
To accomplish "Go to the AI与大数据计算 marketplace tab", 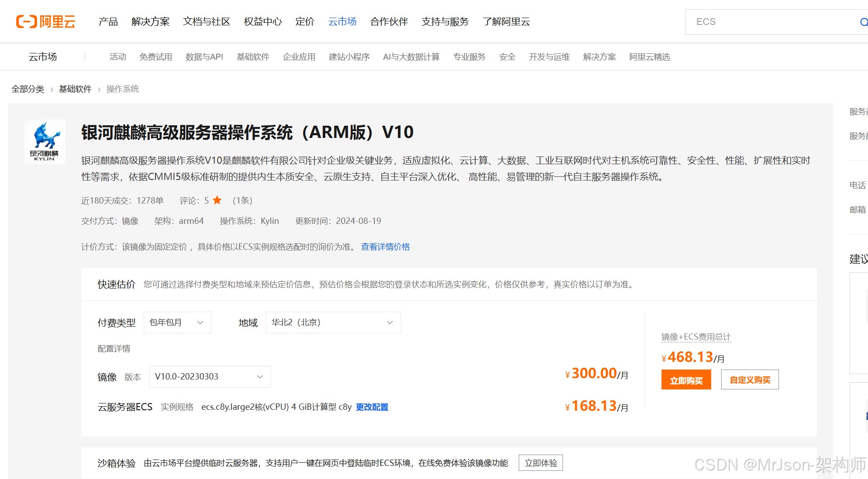I will (x=411, y=57).
